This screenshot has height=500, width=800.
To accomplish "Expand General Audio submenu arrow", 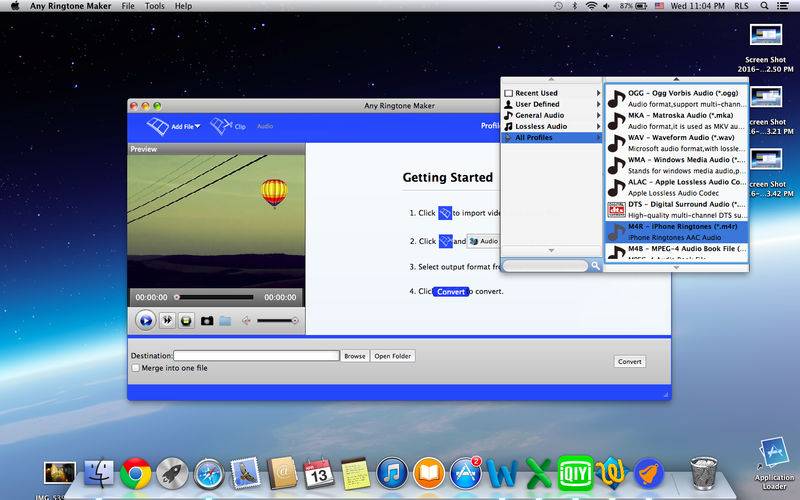I will pyautogui.click(x=598, y=115).
